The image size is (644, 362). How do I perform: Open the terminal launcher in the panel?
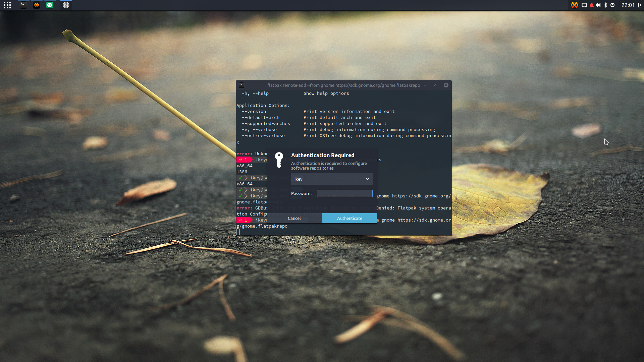click(23, 5)
